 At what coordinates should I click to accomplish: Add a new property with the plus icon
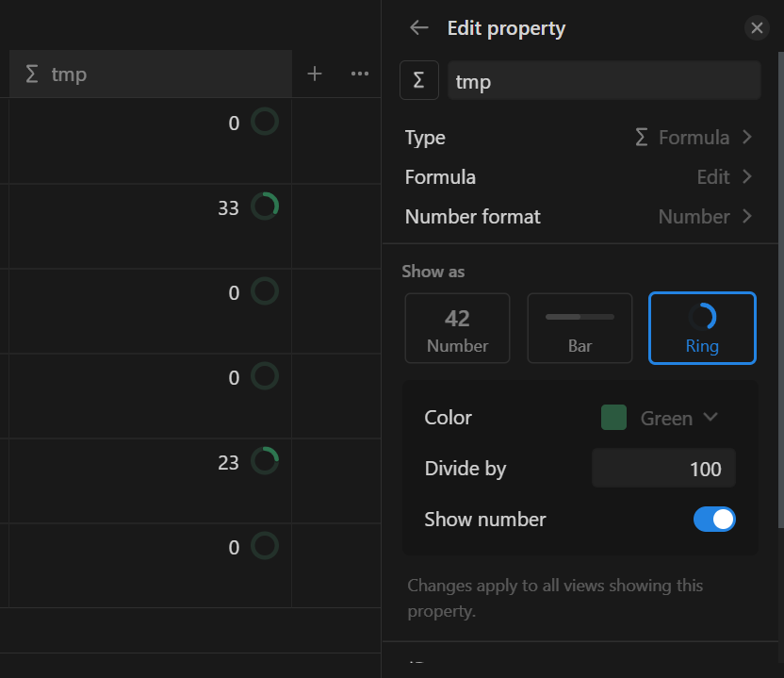pos(315,74)
